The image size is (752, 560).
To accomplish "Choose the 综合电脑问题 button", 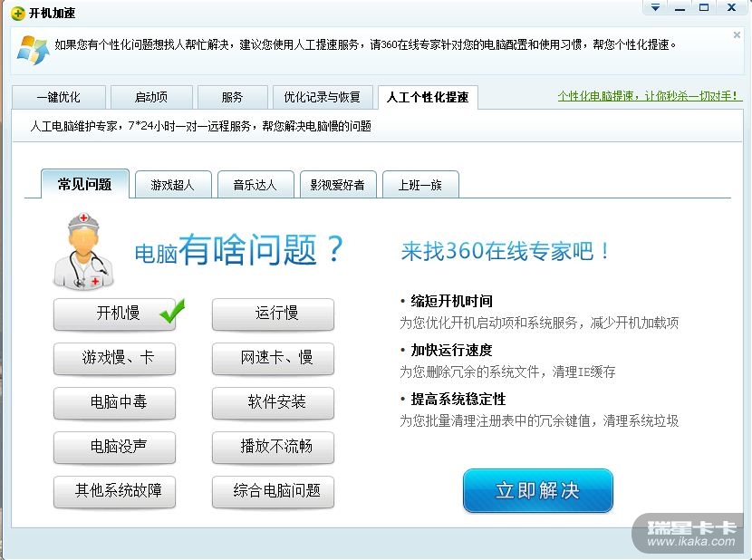I will 273,491.
